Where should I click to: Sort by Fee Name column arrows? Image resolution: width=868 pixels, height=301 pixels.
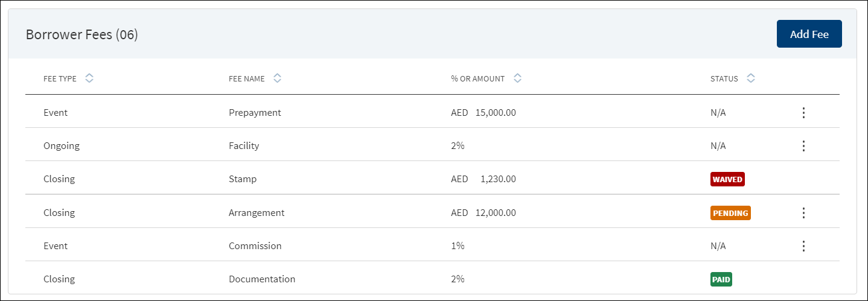coord(278,78)
